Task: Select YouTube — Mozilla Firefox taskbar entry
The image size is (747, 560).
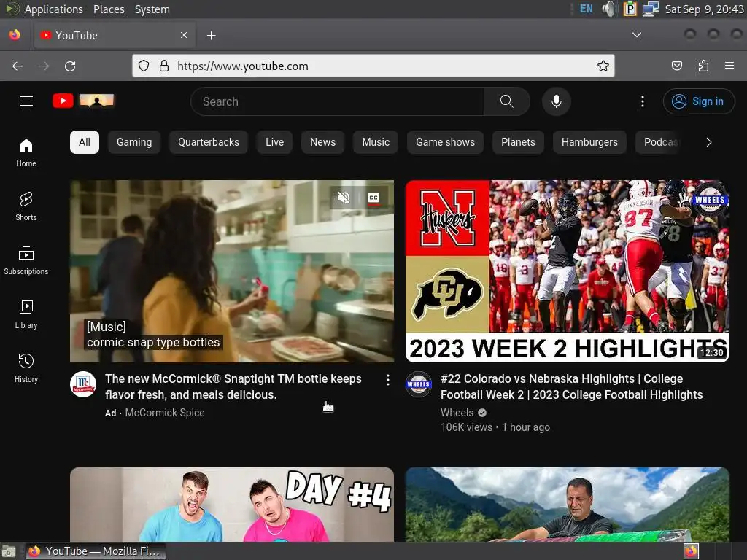Action: click(96, 551)
